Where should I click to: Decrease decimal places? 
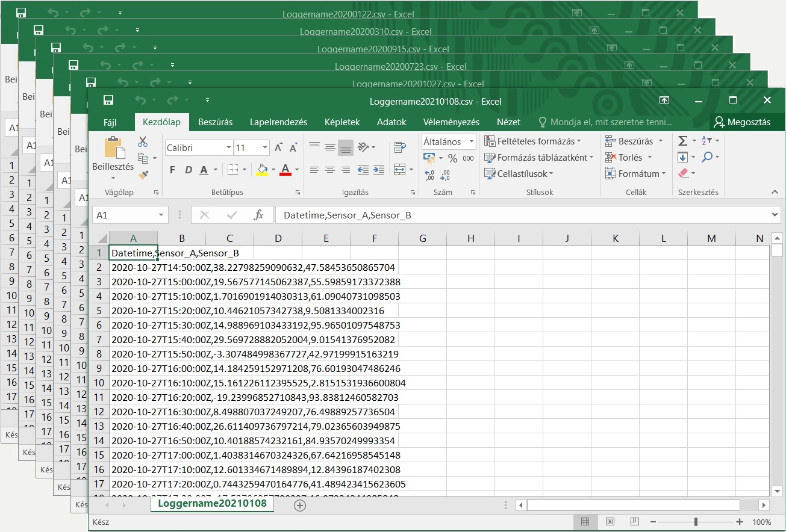446,175
